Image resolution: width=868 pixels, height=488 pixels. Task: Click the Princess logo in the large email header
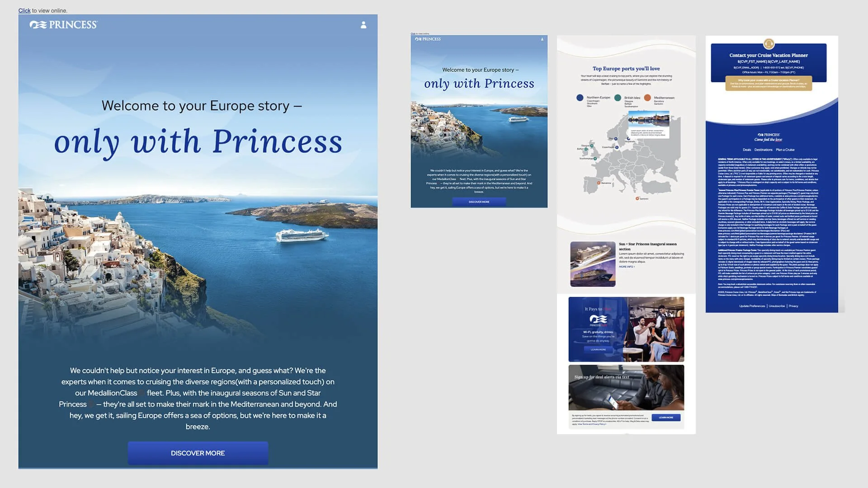coord(63,25)
